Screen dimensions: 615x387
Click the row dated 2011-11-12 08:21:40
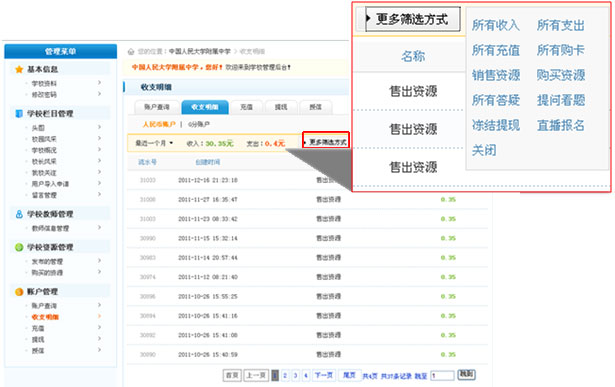308,277
